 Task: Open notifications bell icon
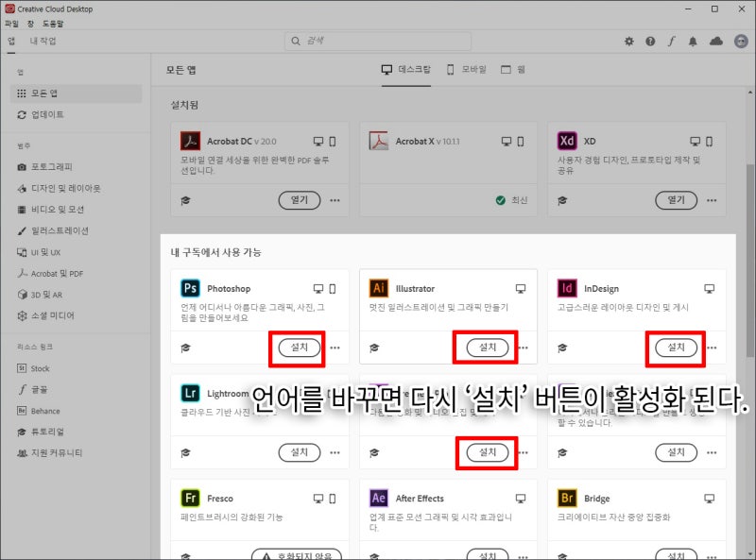click(693, 42)
